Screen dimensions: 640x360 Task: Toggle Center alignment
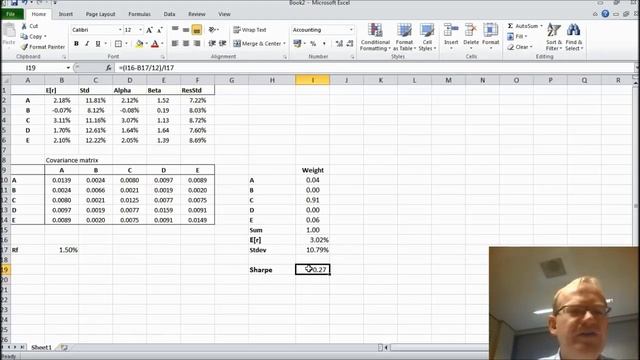point(186,43)
